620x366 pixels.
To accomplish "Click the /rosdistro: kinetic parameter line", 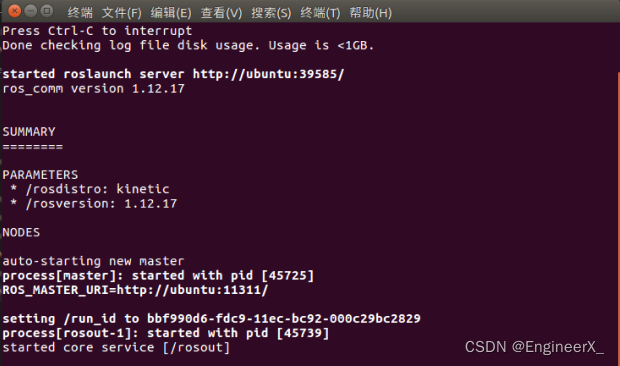I will click(x=90, y=189).
